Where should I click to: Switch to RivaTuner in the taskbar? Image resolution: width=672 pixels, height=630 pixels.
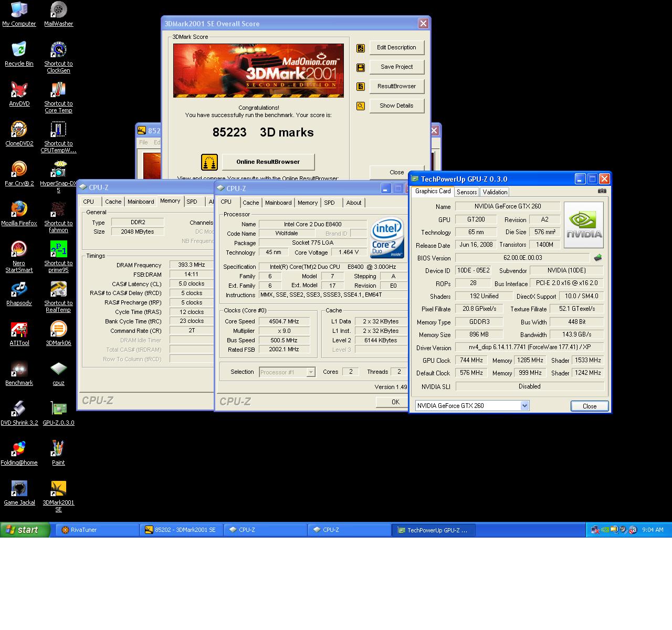tap(97, 530)
